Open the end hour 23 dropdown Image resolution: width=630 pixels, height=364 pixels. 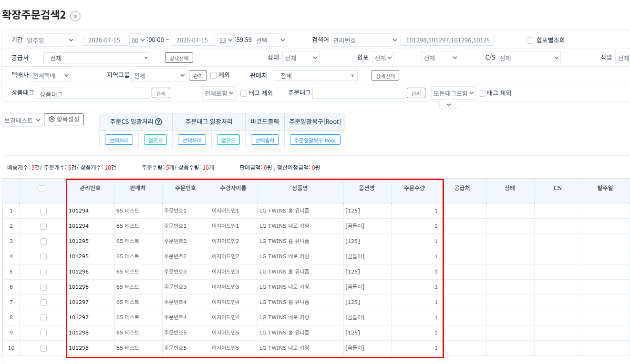tap(226, 40)
